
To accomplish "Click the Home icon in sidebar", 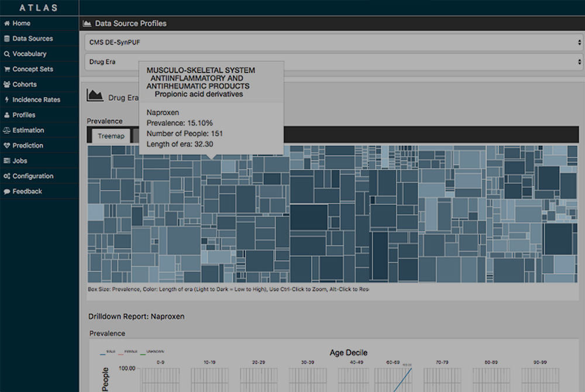I will click(7, 23).
